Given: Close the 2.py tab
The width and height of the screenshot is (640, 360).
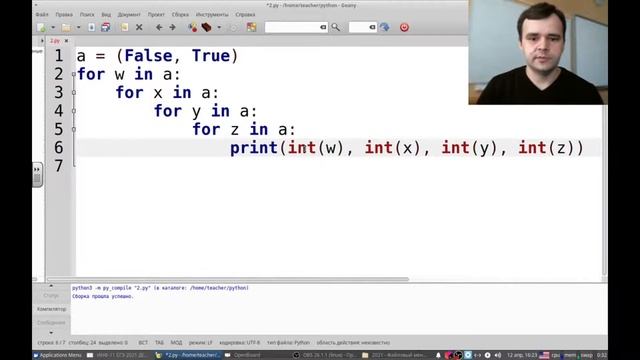Looking at the screenshot, I should pos(67,41).
